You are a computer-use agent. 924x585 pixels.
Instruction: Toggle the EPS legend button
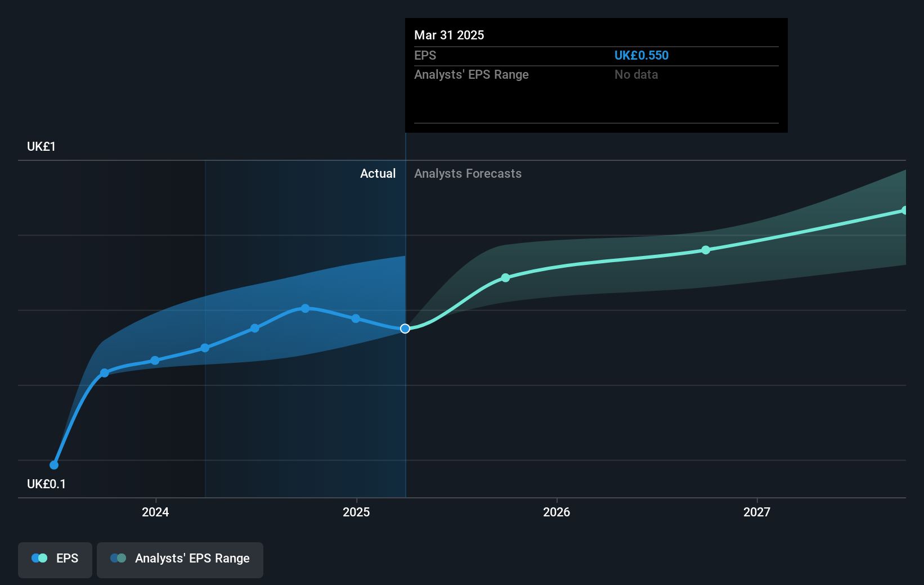click(x=55, y=560)
